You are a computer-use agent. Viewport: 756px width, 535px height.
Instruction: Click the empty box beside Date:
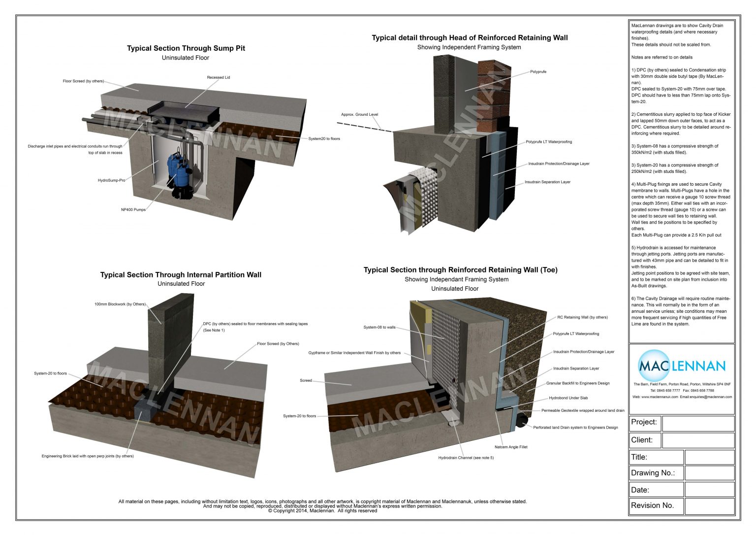point(709,490)
